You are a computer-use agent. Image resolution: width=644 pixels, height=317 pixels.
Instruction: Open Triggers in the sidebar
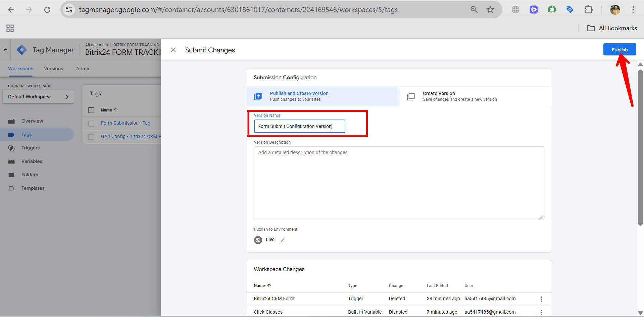click(31, 148)
